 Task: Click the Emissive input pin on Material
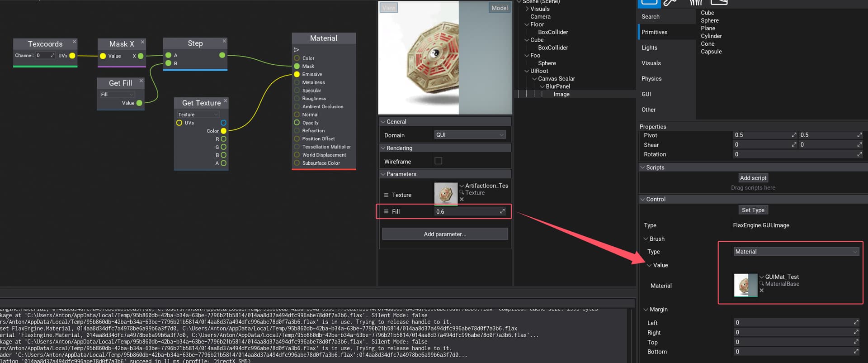point(297,74)
